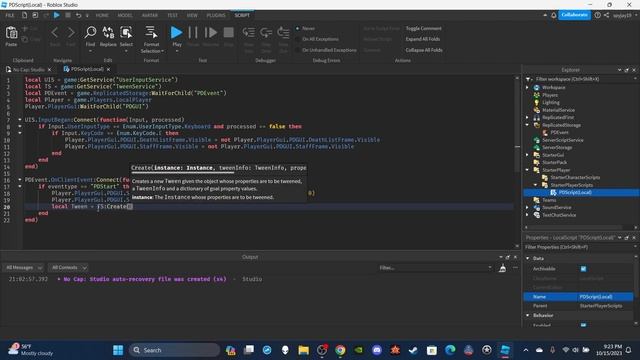
Task: Click the Select icon in Edit group
Action: click(x=126, y=32)
